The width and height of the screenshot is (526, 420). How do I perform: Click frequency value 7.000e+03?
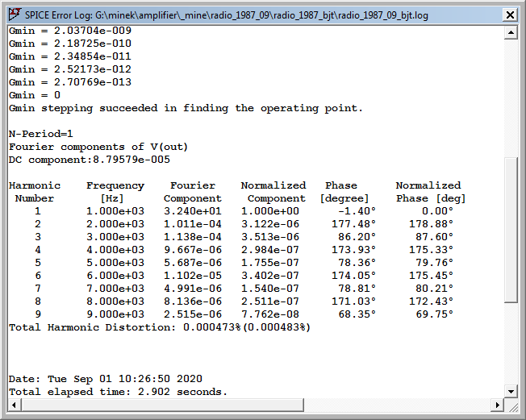[115, 289]
